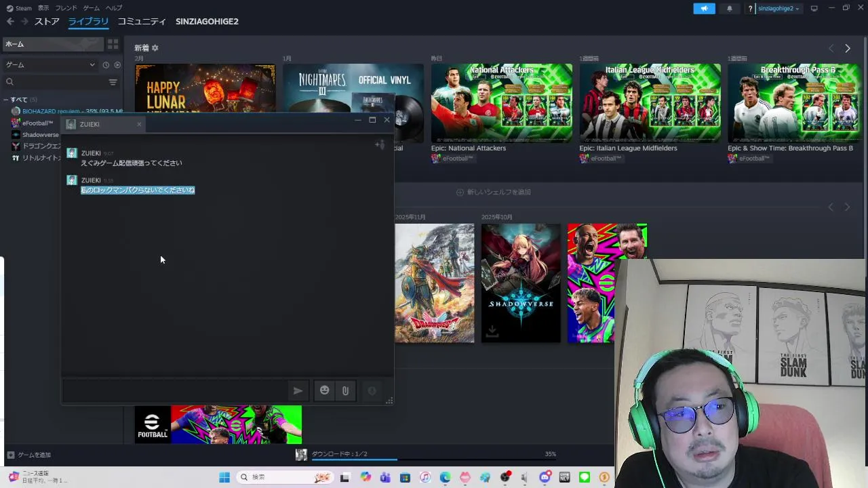Screen dimensions: 868x488
Task: Open the 表示 menu
Action: [43, 8]
